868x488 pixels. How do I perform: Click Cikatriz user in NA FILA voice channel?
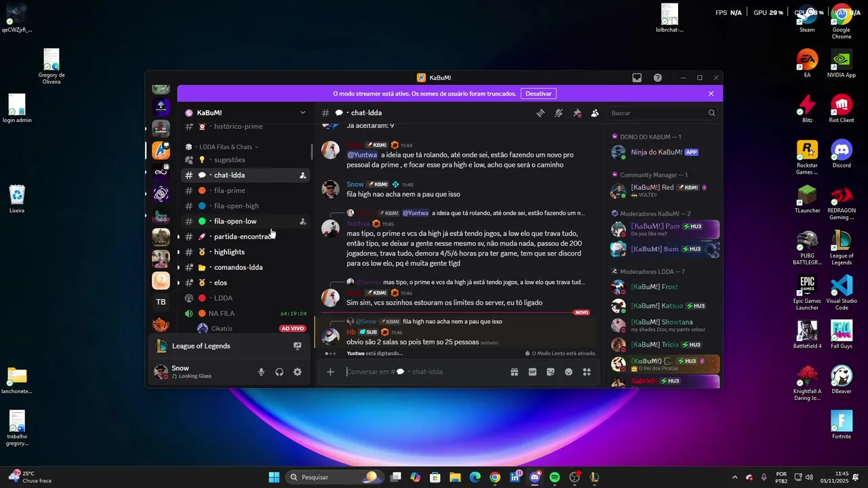pos(245,329)
